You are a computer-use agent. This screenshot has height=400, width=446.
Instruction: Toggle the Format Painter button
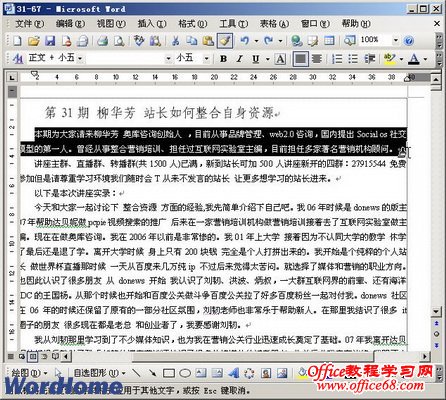[225, 41]
